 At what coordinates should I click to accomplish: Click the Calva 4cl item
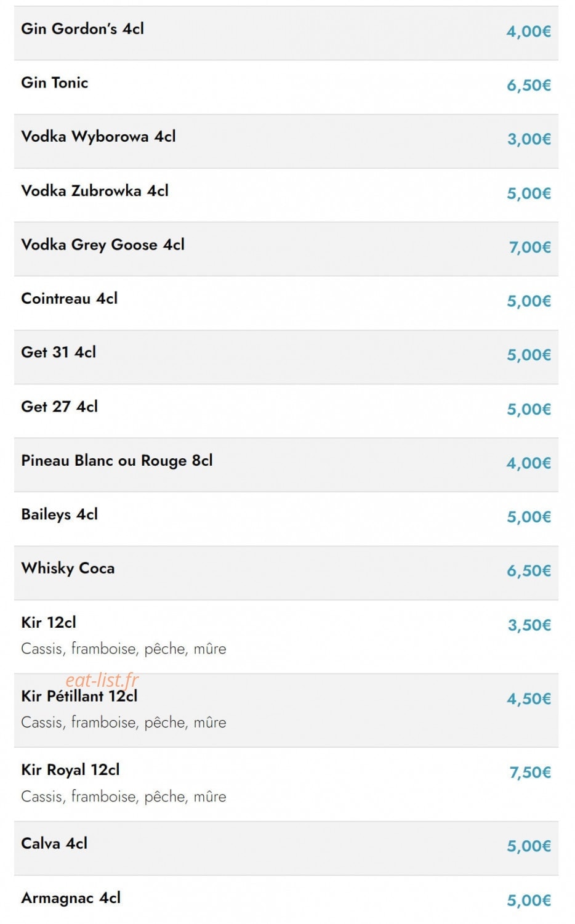[286, 848]
